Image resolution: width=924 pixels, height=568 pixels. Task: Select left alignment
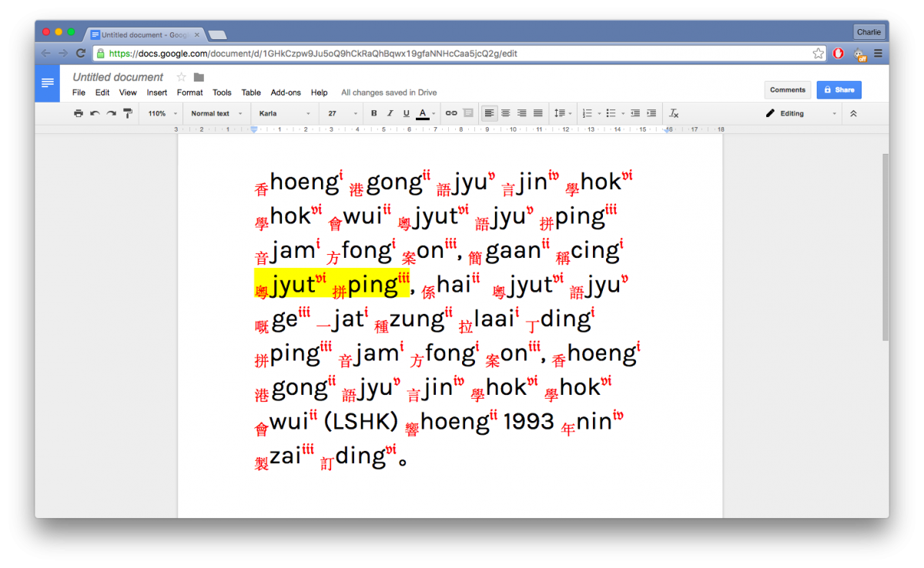pos(489,113)
